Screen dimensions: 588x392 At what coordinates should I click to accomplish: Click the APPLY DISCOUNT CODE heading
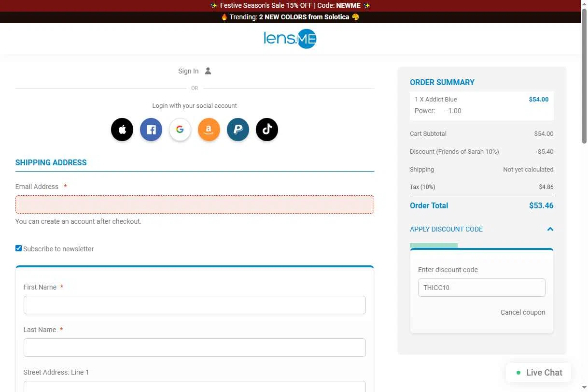pyautogui.click(x=446, y=229)
